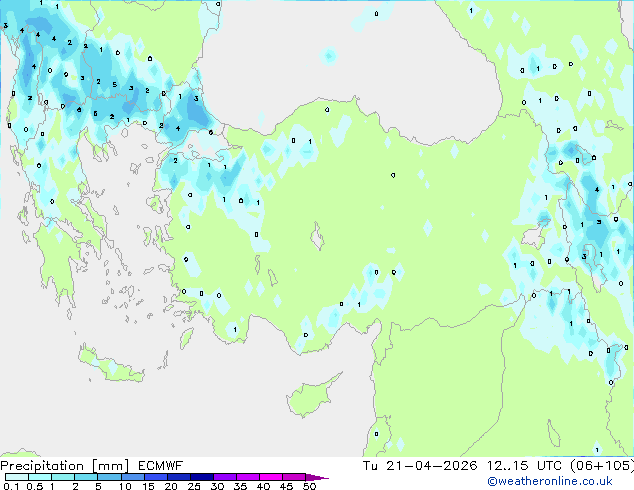Screen dimensions: 634x490
Task: Click the date 'Tu 21-04-2026'
Action: [420, 466]
